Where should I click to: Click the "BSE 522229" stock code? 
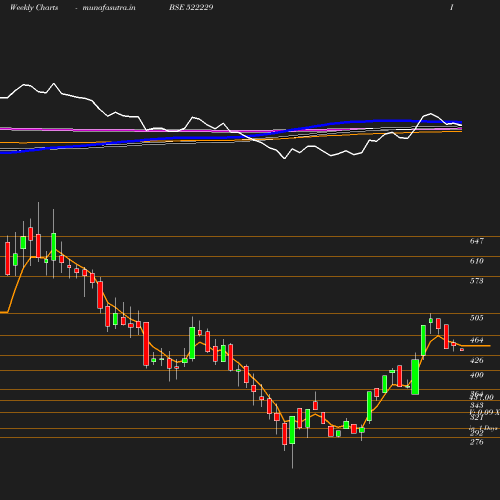pos(191,7)
